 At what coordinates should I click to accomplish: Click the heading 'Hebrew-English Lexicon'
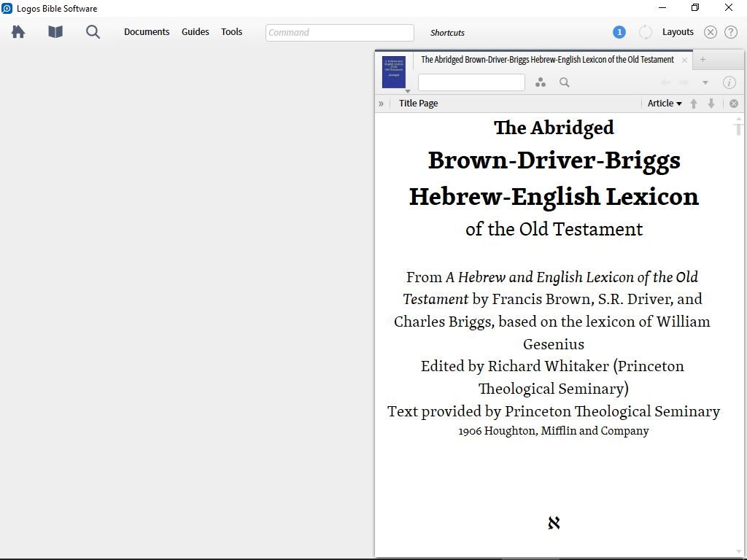554,196
